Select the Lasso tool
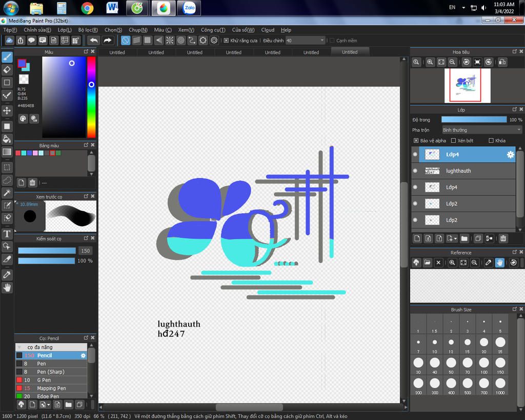This screenshot has height=420, width=525. [7, 180]
